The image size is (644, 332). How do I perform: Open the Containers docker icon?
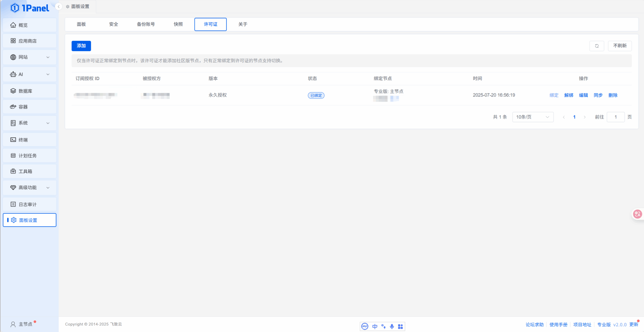click(13, 107)
